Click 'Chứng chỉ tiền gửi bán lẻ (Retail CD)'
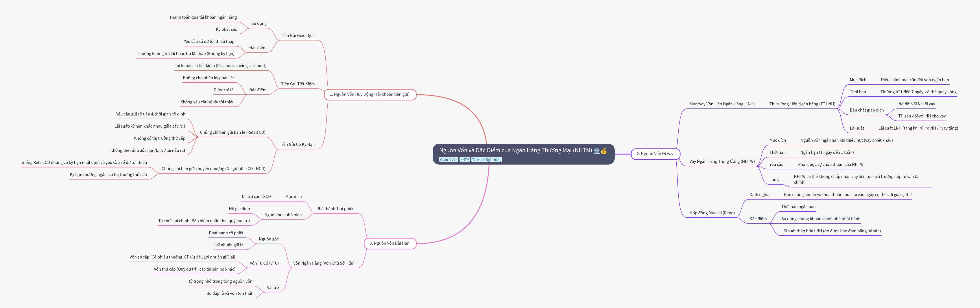The width and height of the screenshot is (980, 308). tap(233, 132)
